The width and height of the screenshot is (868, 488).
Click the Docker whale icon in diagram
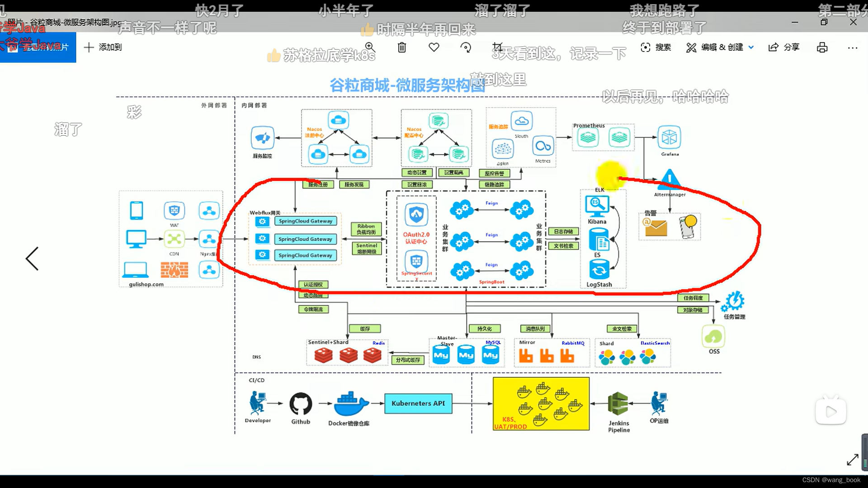point(351,404)
